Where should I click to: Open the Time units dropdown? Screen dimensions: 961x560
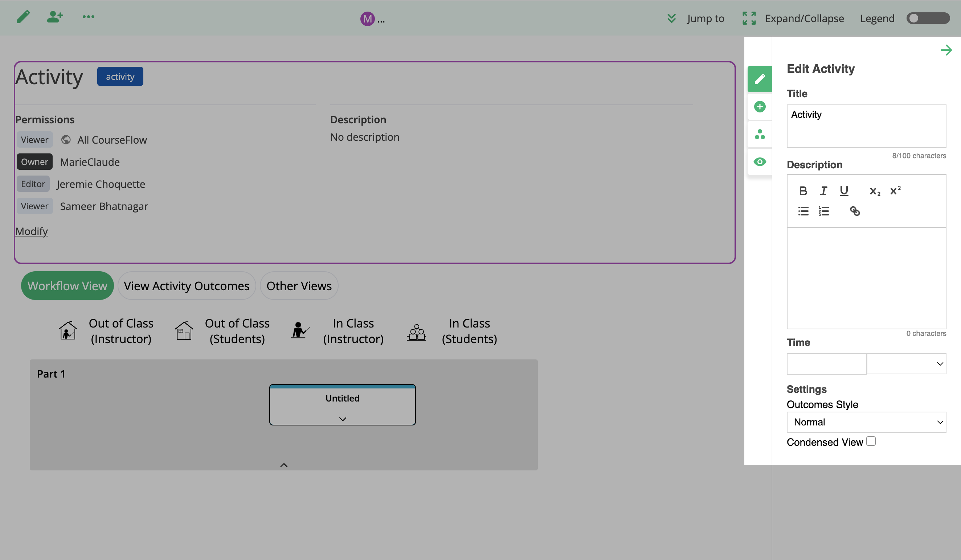pyautogui.click(x=906, y=364)
